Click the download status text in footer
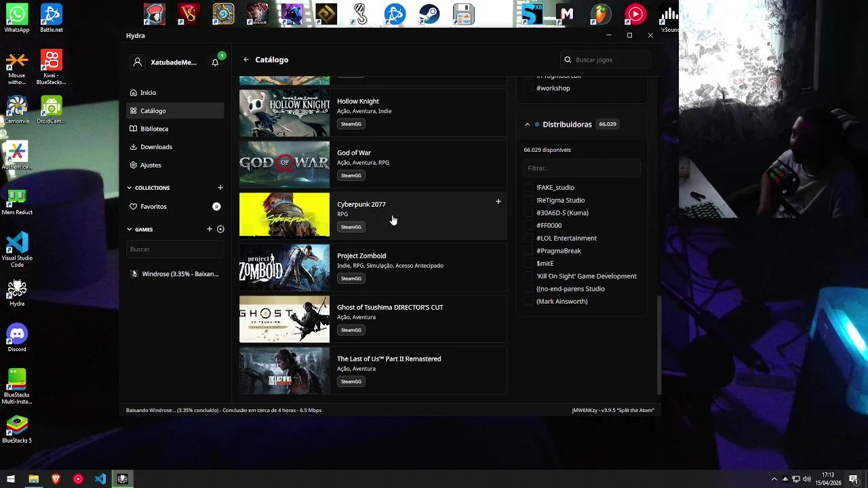The height and width of the screenshot is (488, 868). point(224,410)
